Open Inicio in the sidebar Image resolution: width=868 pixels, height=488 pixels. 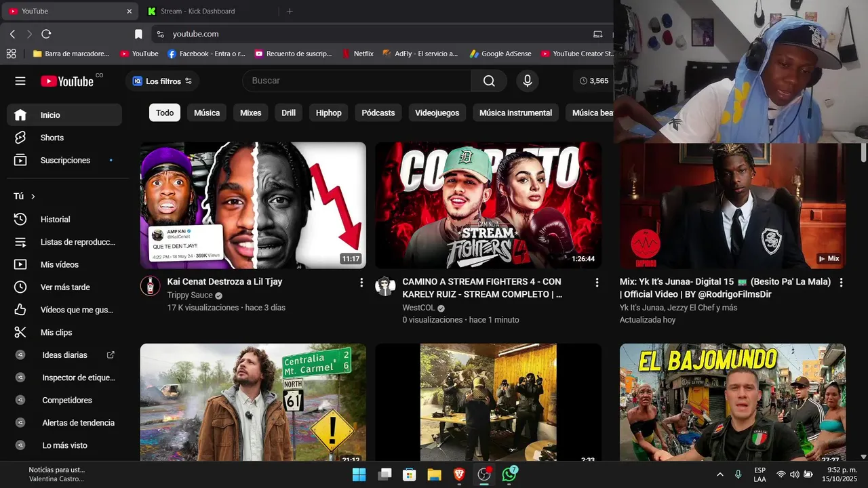pyautogui.click(x=64, y=115)
